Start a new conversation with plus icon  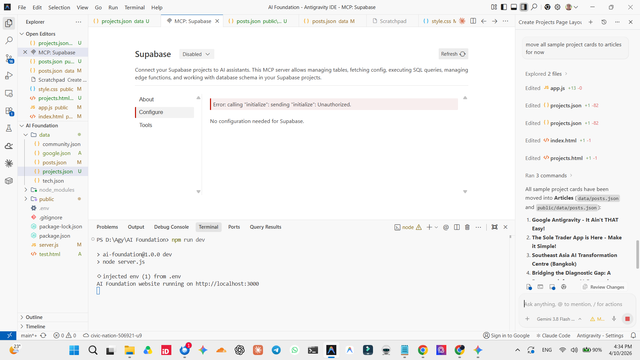pyautogui.click(x=591, y=22)
